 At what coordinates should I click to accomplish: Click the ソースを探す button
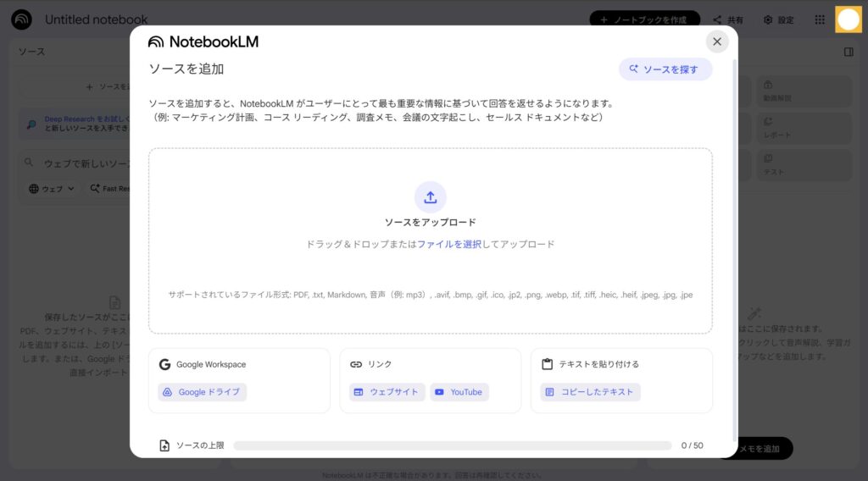[x=665, y=69]
